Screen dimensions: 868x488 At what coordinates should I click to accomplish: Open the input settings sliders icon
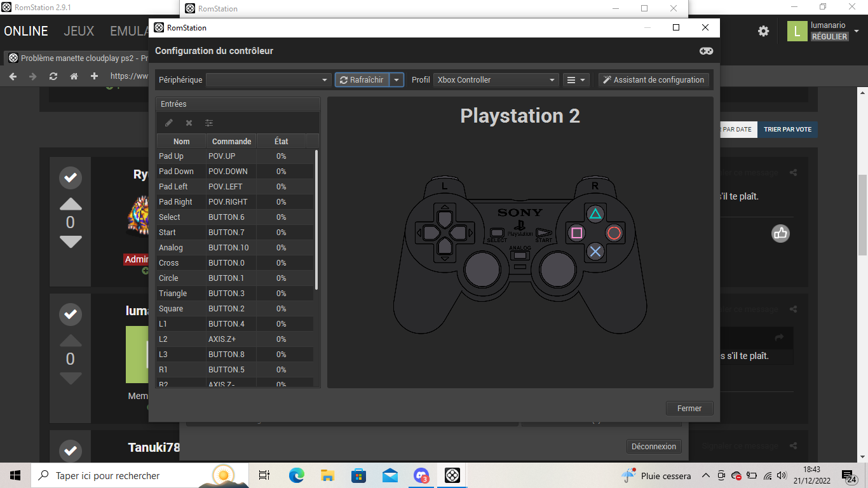[209, 123]
